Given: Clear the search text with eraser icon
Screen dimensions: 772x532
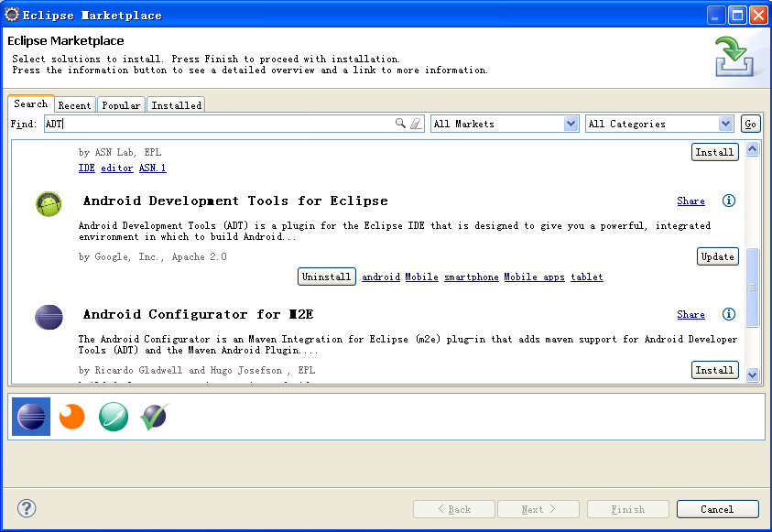Looking at the screenshot, I should click(416, 124).
